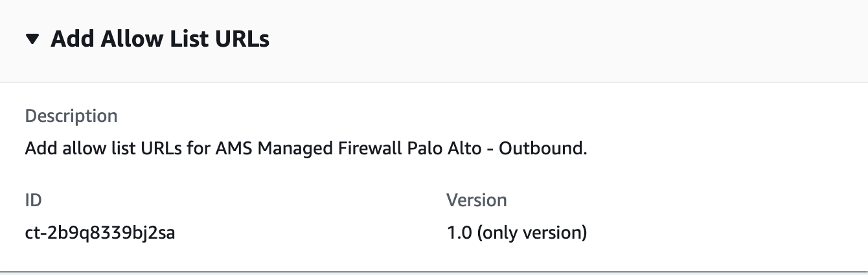The width and height of the screenshot is (868, 275).
Task: Click the "Add Allow List URLs" heading
Action: (160, 40)
